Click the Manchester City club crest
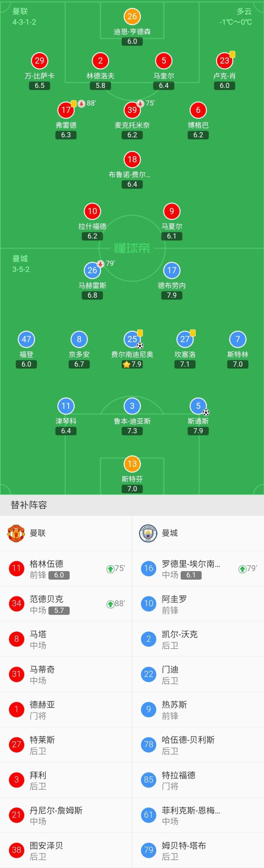Image resolution: width=264 pixels, height=868 pixels. coord(148,533)
